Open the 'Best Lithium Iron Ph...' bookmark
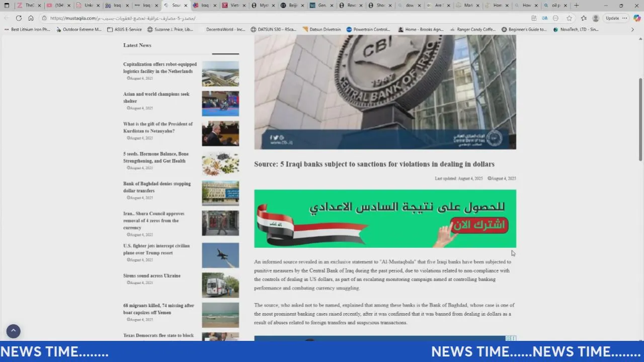Screen dimensions: 644x362 tap(28, 30)
